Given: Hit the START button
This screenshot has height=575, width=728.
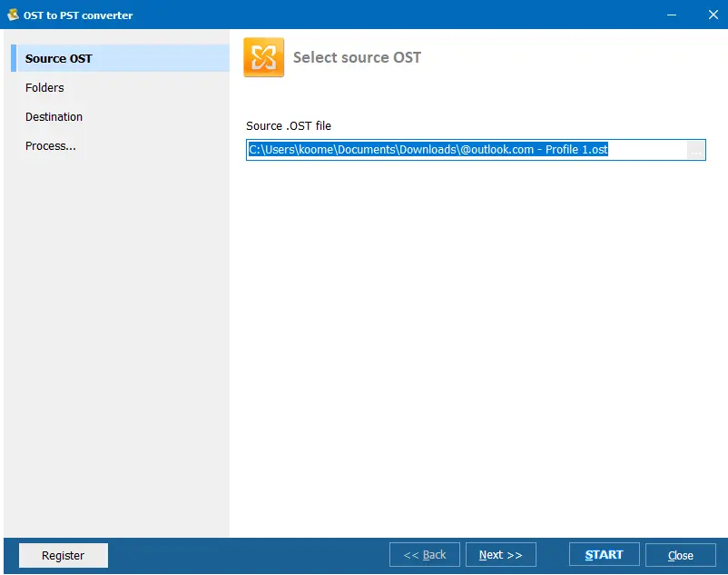Looking at the screenshot, I should 604,555.
